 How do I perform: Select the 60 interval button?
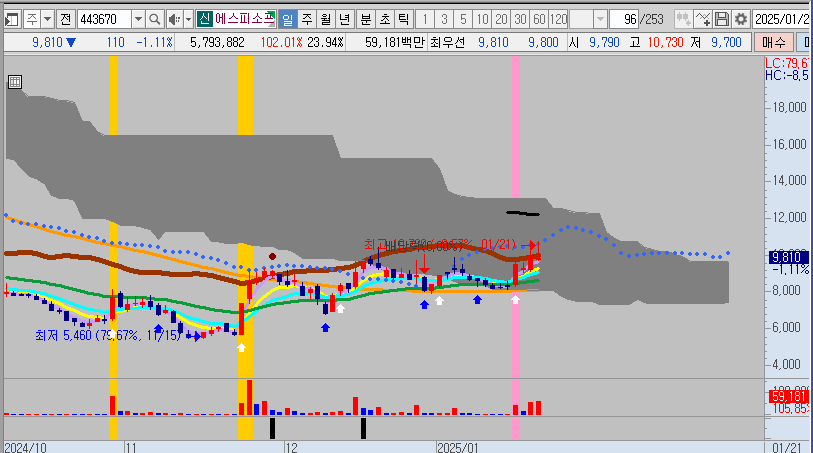pyautogui.click(x=539, y=20)
